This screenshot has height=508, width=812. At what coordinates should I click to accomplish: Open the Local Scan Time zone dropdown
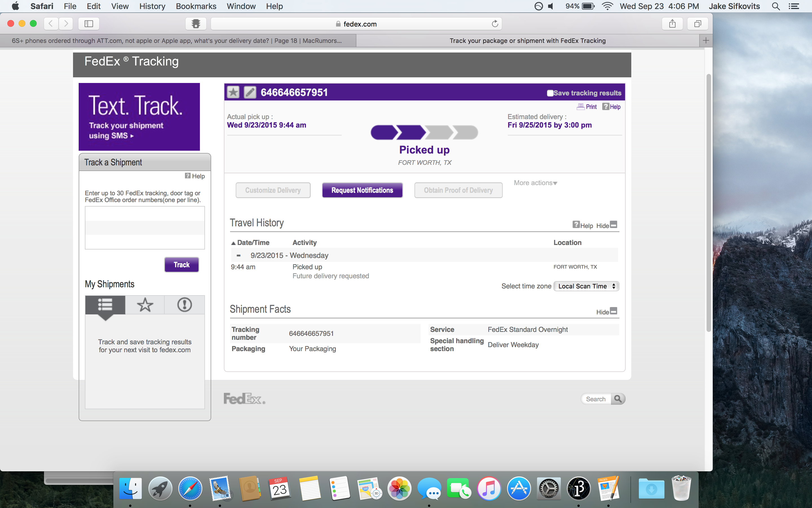[x=586, y=286]
